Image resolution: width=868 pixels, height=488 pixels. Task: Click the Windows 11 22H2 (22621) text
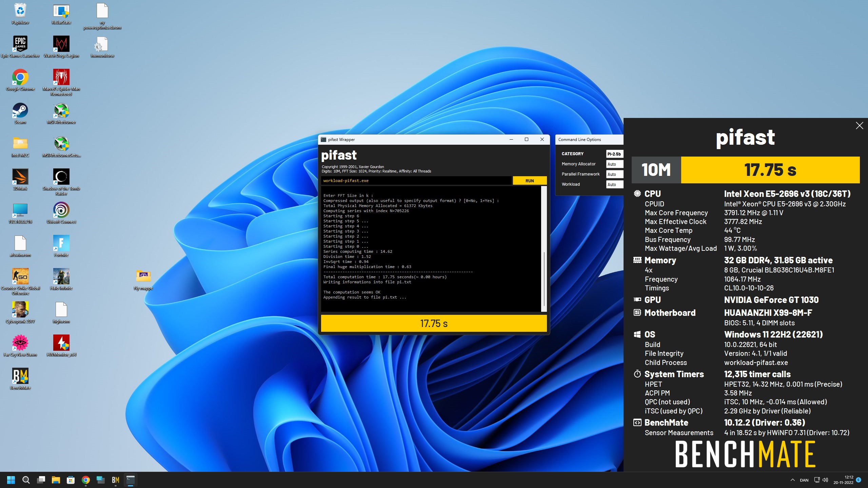[773, 334]
